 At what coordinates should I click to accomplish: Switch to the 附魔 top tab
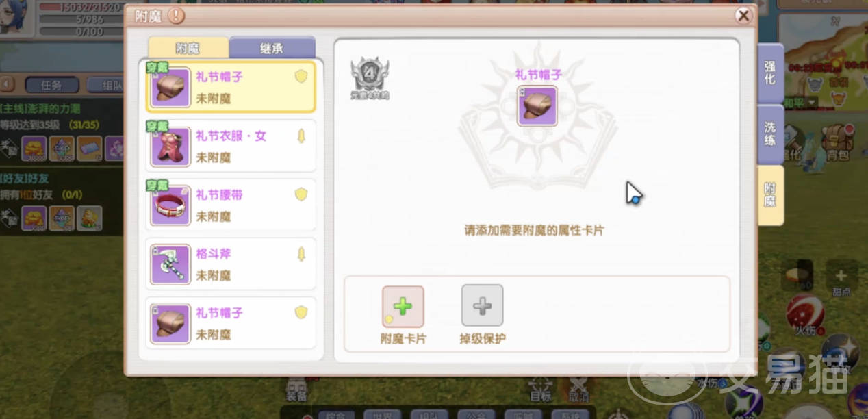click(188, 49)
